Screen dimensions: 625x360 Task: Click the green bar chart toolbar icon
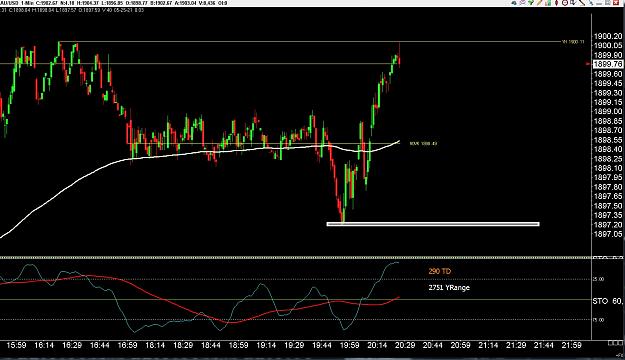tap(548, 3)
